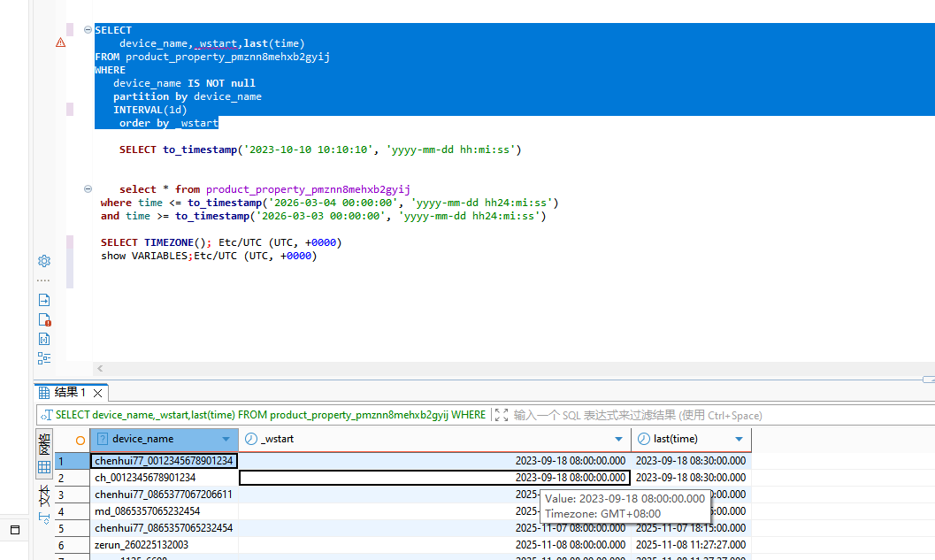Click the export-arrow page icon in editor sidebar
Viewport: 935px width, 560px height.
point(44,300)
